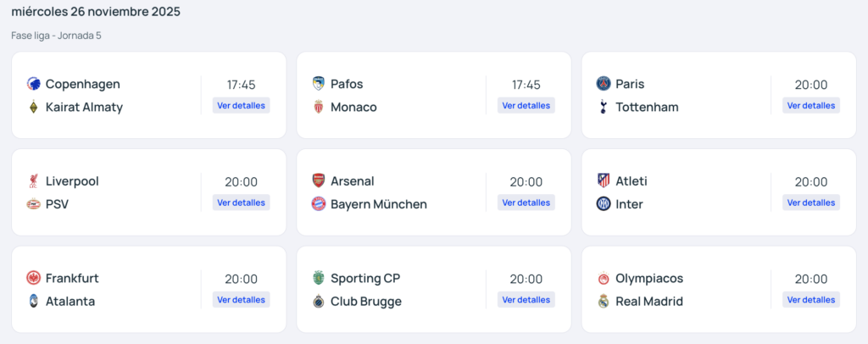868x344 pixels.
Task: Select the Club Brugge team name
Action: 366,302
